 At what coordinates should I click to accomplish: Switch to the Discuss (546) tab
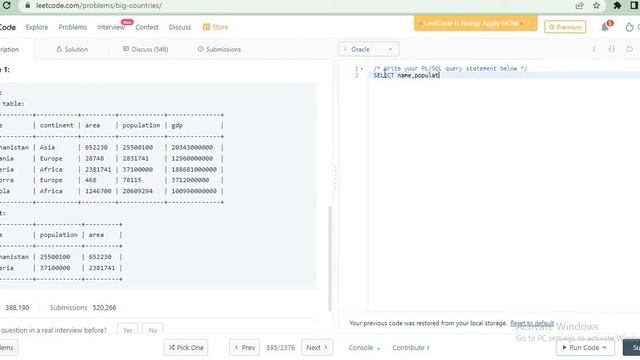tap(145, 49)
